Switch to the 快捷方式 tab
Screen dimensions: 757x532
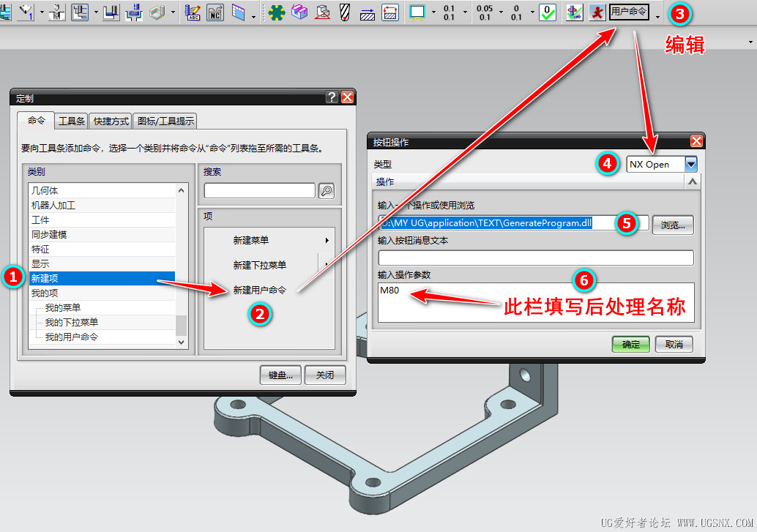click(x=111, y=121)
